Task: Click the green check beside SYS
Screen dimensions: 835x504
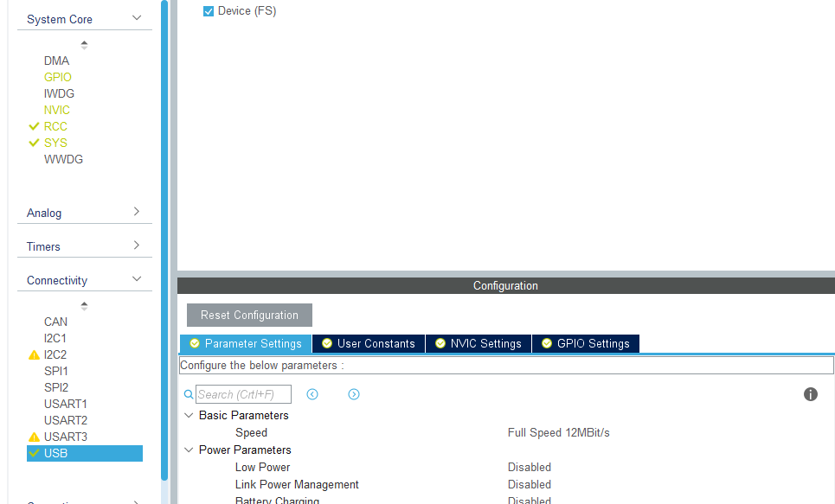Action: tap(34, 143)
